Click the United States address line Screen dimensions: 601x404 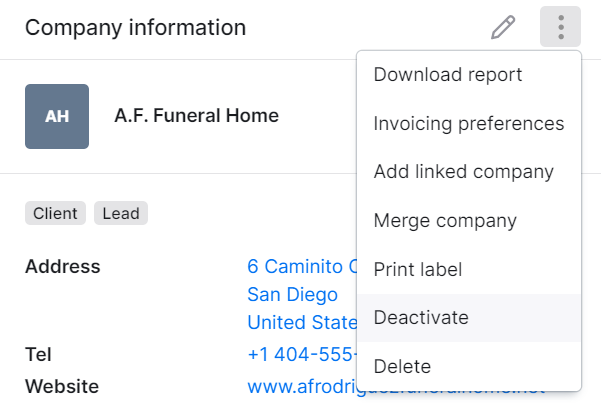[x=302, y=322]
